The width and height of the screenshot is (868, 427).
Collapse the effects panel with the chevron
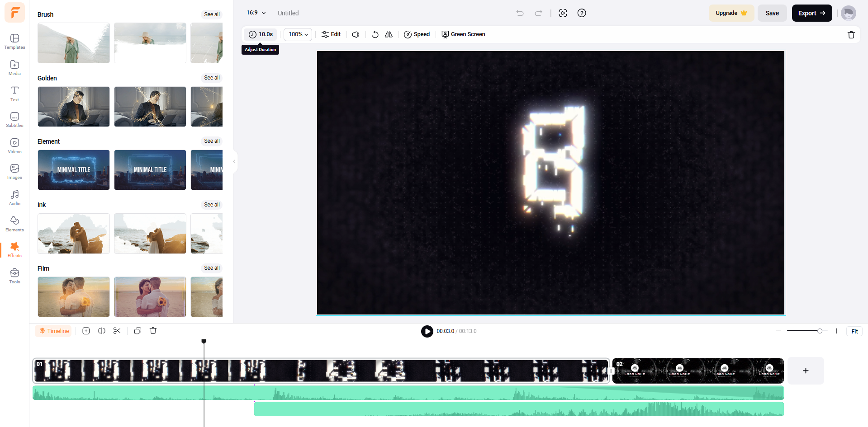(x=233, y=161)
